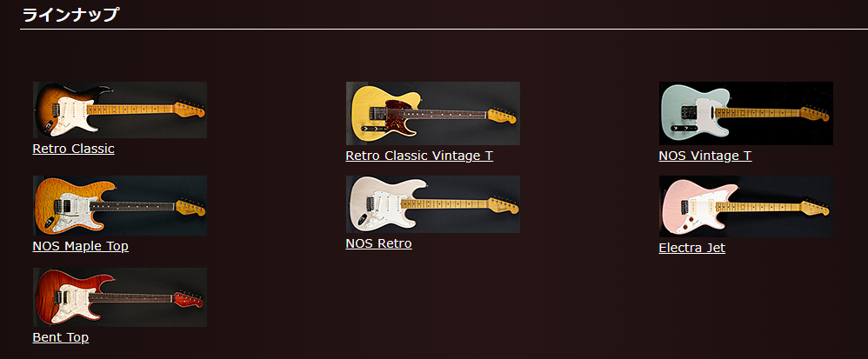Click the sunburst Retro Classic guitar image
This screenshot has height=359, width=868.
coord(120,110)
